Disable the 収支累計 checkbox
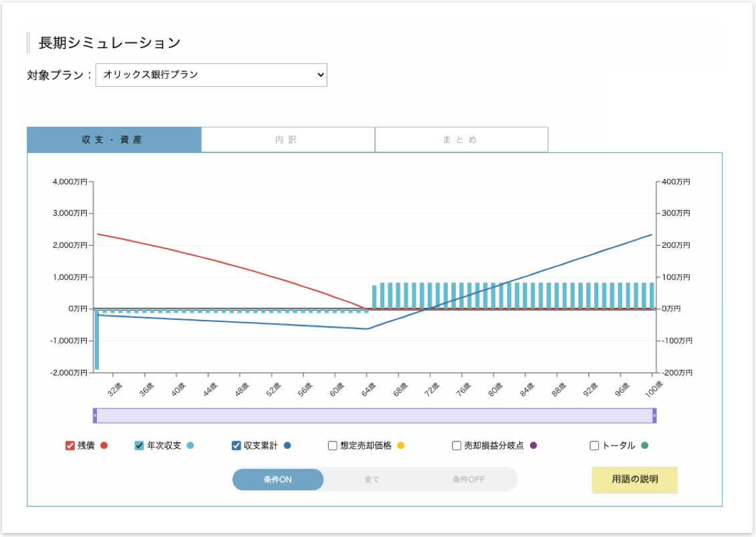Viewport: 756px width, 537px height. [x=237, y=445]
